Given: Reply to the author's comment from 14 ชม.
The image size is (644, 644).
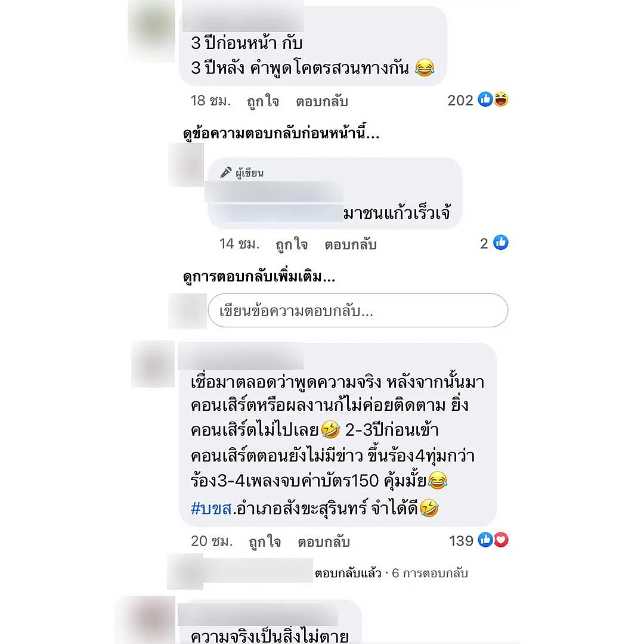Looking at the screenshot, I should (x=351, y=245).
